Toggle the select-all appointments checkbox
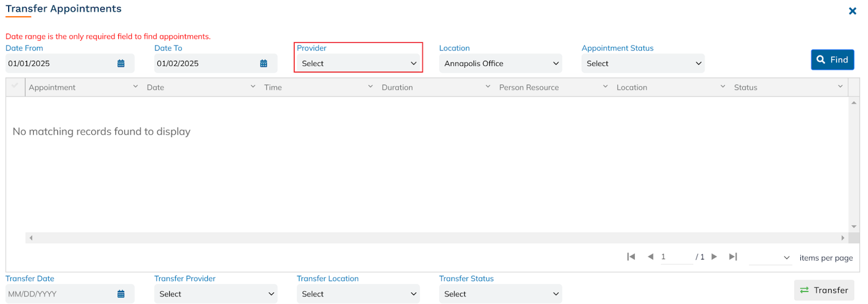The image size is (868, 304). 15,86
